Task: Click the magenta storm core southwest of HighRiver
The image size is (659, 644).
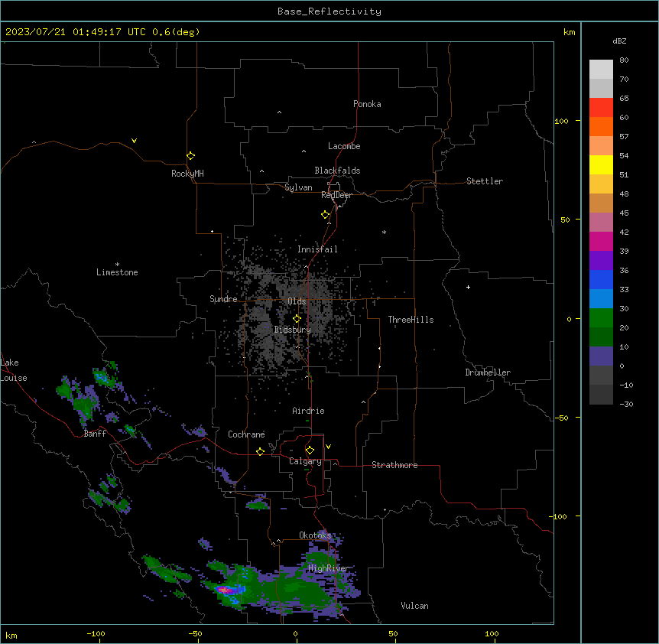Action: pos(225,590)
